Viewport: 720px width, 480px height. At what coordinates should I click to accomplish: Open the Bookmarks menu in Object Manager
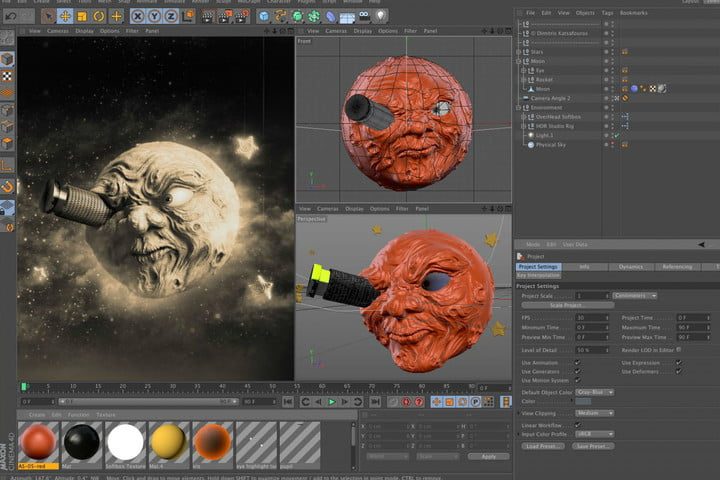[x=634, y=13]
